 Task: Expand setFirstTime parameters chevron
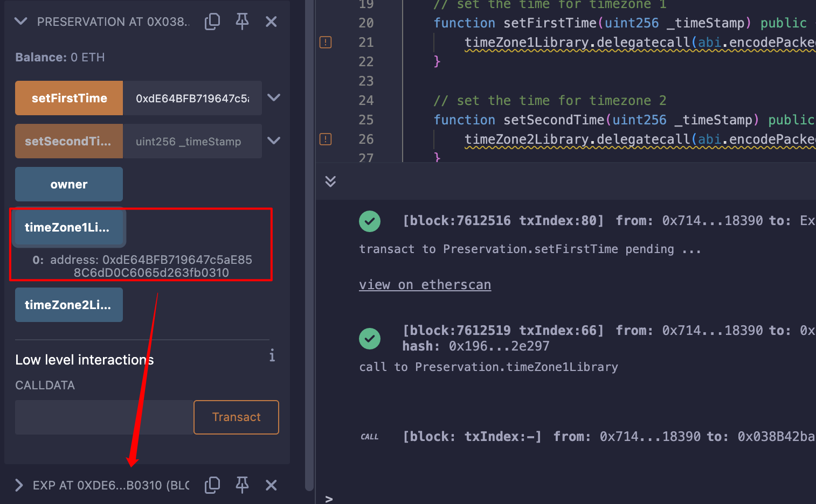pyautogui.click(x=274, y=97)
